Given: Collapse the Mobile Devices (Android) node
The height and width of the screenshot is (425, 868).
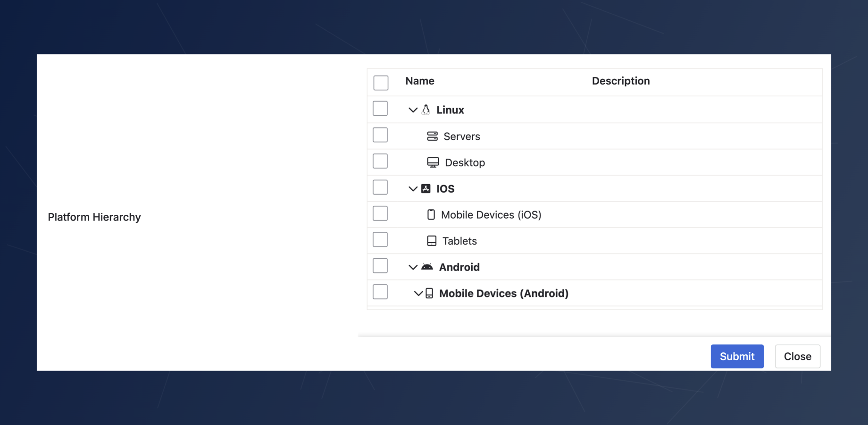Looking at the screenshot, I should pyautogui.click(x=418, y=293).
